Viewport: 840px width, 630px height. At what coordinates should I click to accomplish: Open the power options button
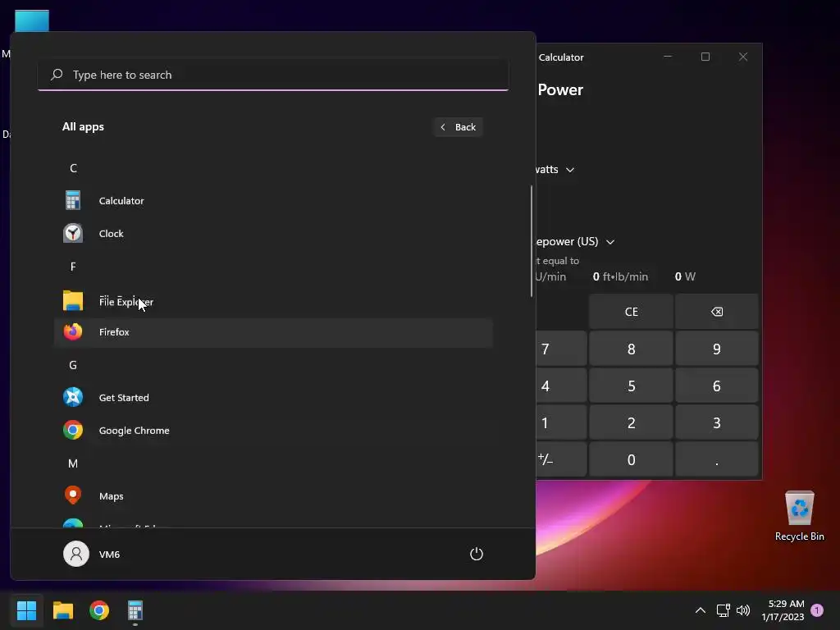pyautogui.click(x=477, y=554)
